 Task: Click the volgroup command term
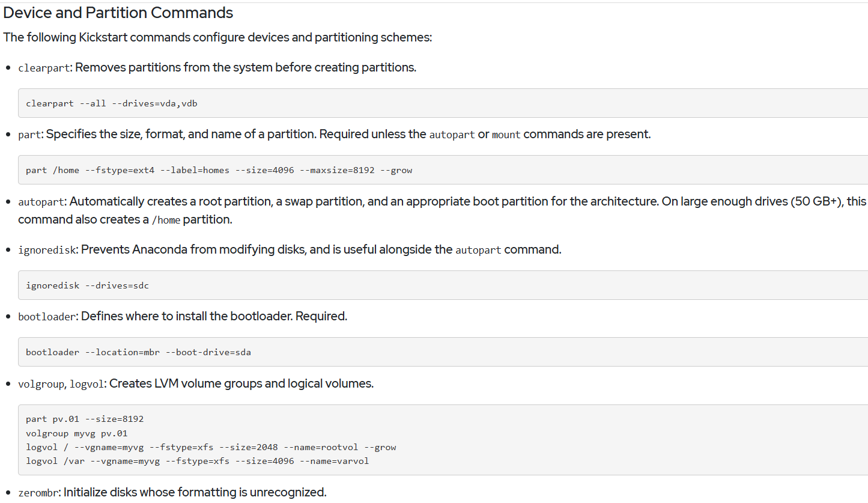pyautogui.click(x=40, y=384)
